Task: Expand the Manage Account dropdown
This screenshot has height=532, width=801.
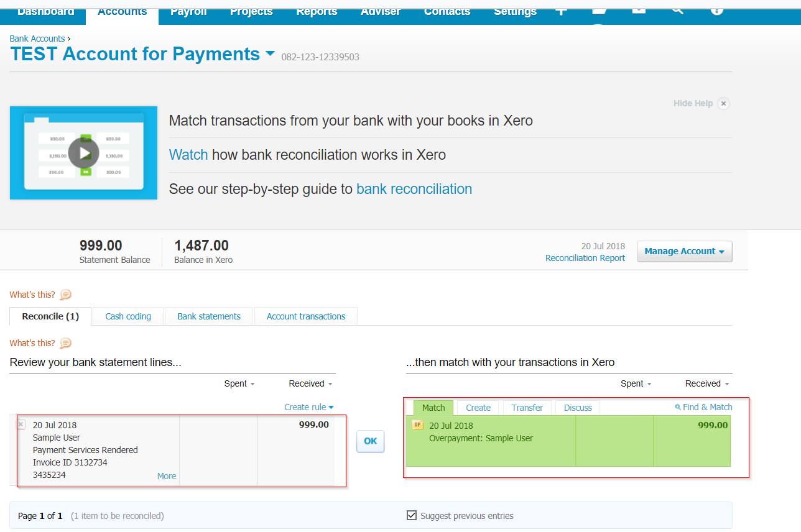Action: coord(684,252)
